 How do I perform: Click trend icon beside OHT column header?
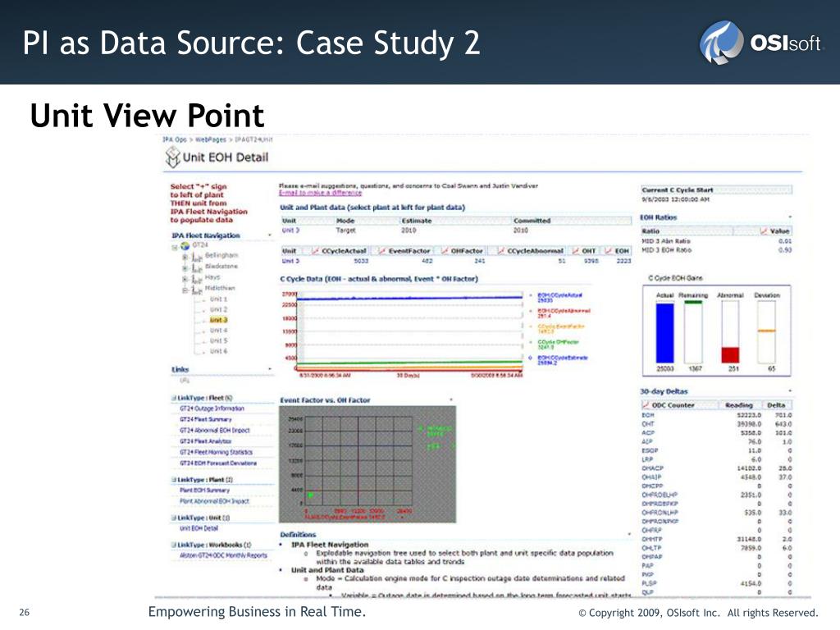[576, 251]
